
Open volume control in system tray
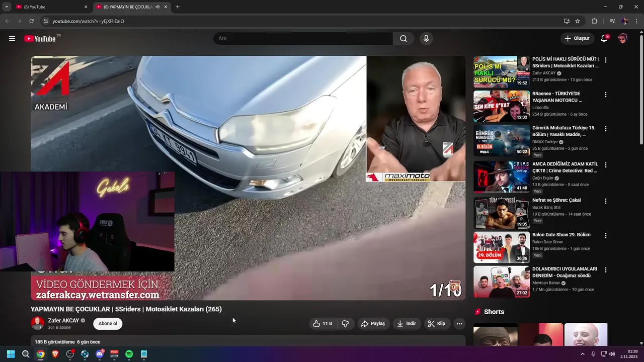[x=612, y=354]
